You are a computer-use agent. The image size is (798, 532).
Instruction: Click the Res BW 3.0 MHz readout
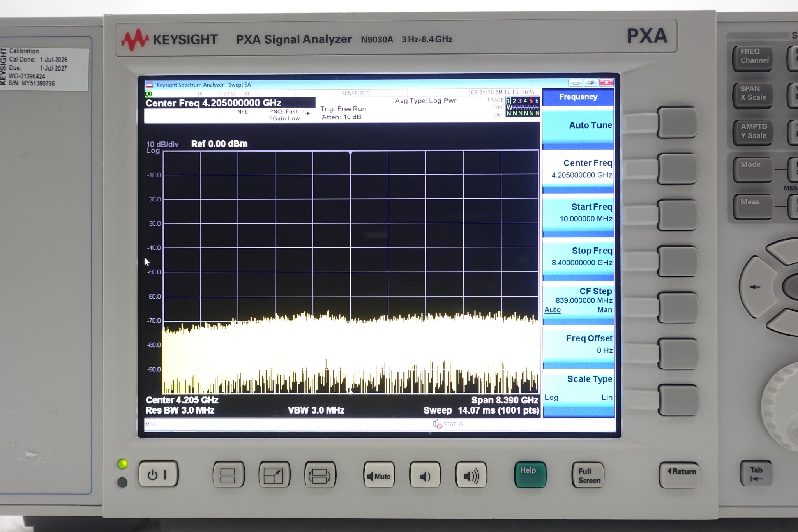[x=180, y=410]
